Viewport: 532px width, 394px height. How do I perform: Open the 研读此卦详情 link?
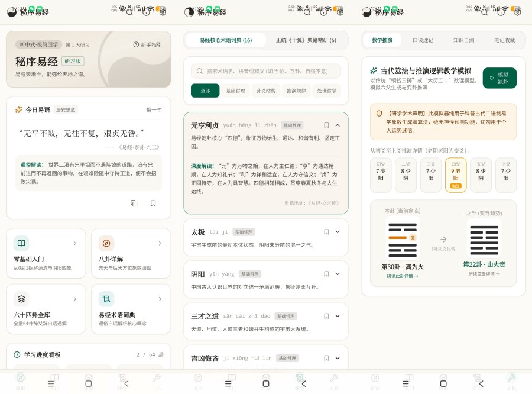[x=403, y=276]
